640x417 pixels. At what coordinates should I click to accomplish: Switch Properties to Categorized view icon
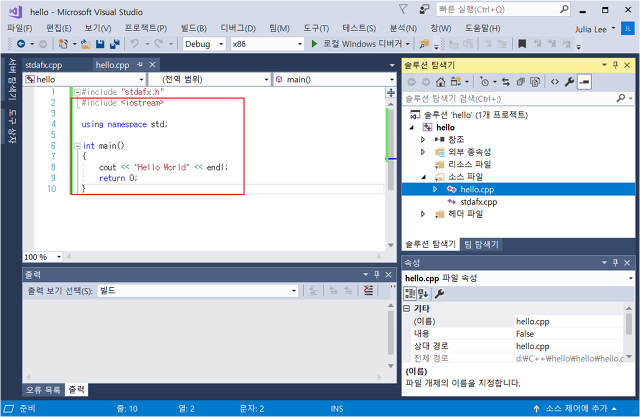click(410, 293)
